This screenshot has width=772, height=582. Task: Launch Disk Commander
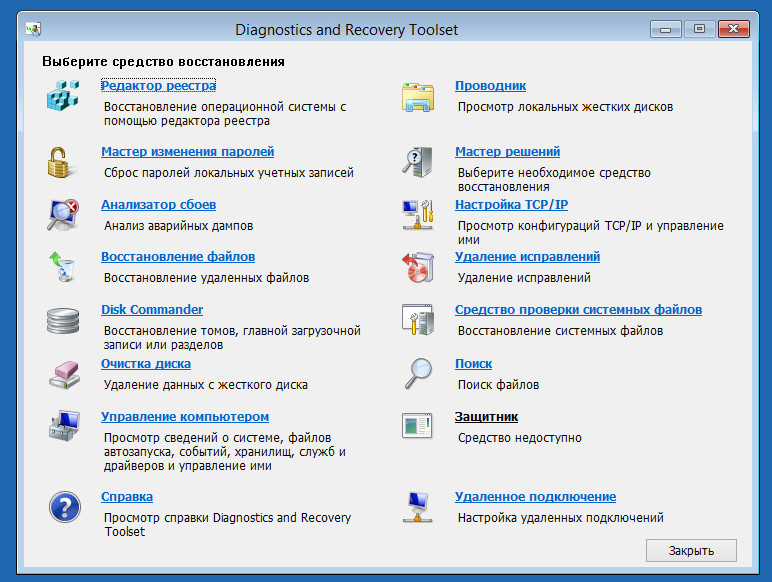click(152, 310)
